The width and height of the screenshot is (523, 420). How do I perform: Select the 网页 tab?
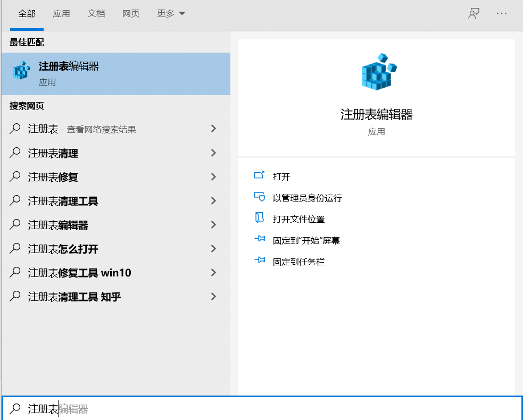(130, 14)
